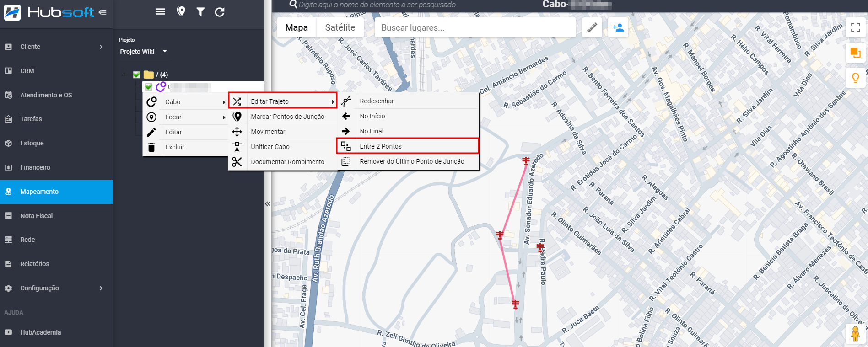Open Tarefas in sidebar

click(56, 119)
